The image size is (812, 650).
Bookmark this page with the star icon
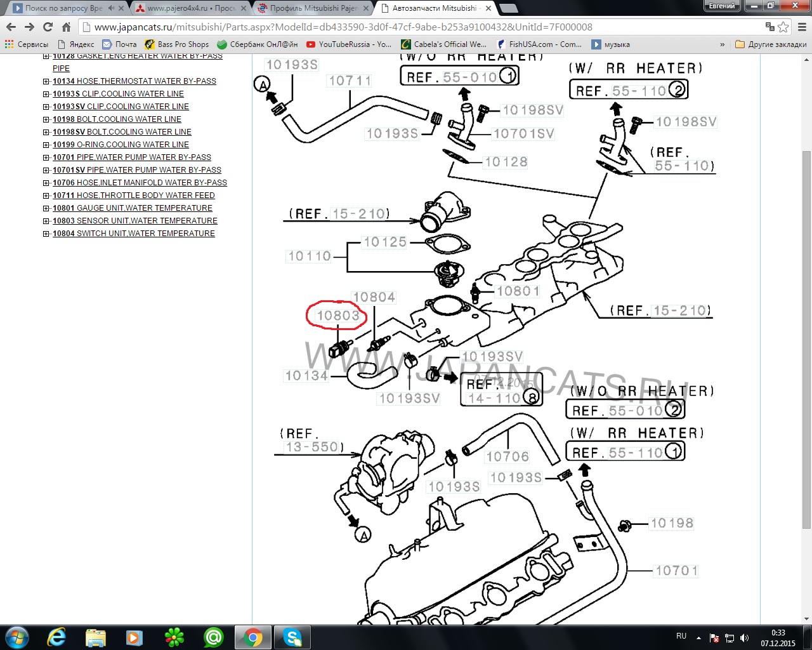click(x=783, y=27)
